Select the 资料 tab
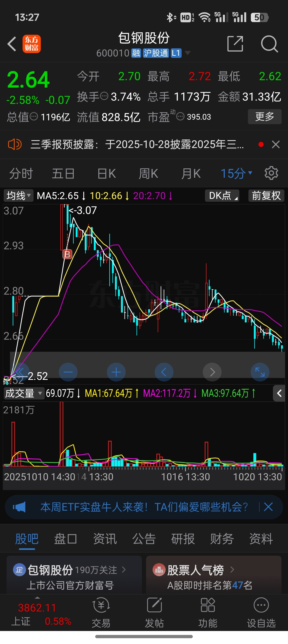The width and height of the screenshot is (288, 644). point(261,539)
